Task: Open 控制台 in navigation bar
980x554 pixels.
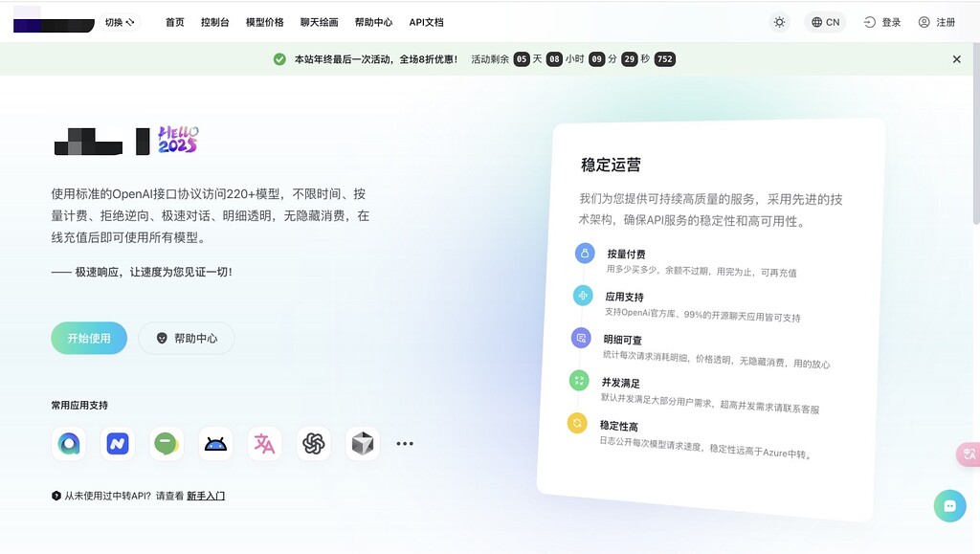Action: point(215,22)
